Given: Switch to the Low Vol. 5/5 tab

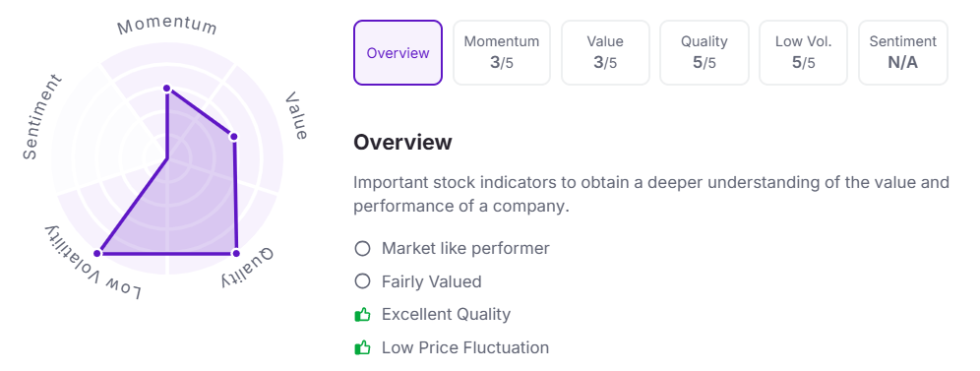Looking at the screenshot, I should (x=803, y=52).
